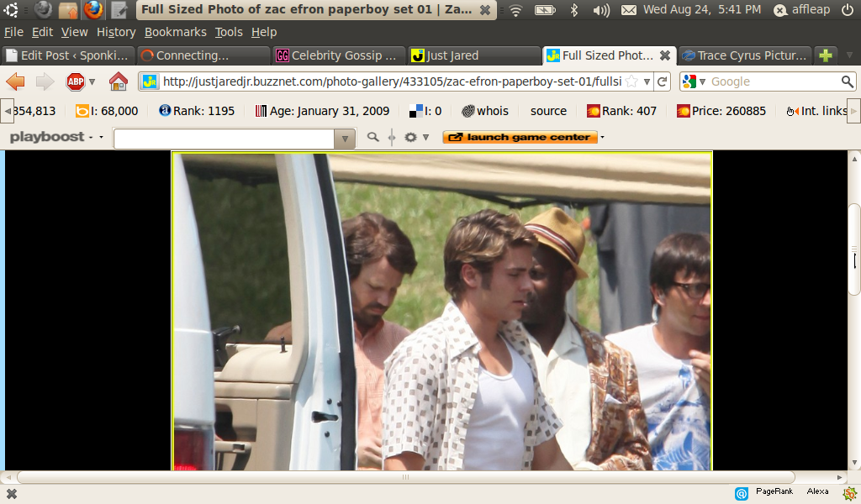Expand the list all tabs arrow
The image size is (861, 504).
pyautogui.click(x=849, y=55)
